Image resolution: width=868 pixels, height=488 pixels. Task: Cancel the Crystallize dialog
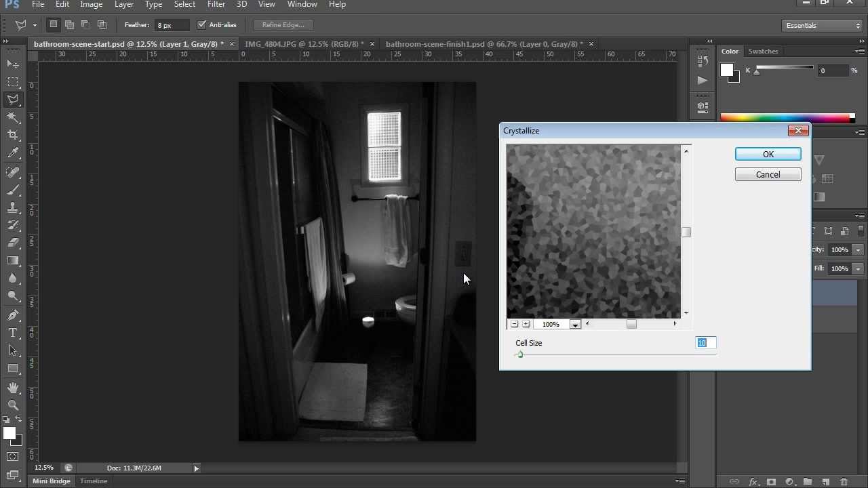768,175
